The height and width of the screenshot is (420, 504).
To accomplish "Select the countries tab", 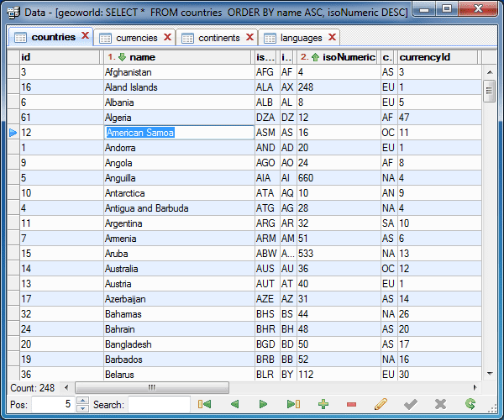I will click(50, 37).
